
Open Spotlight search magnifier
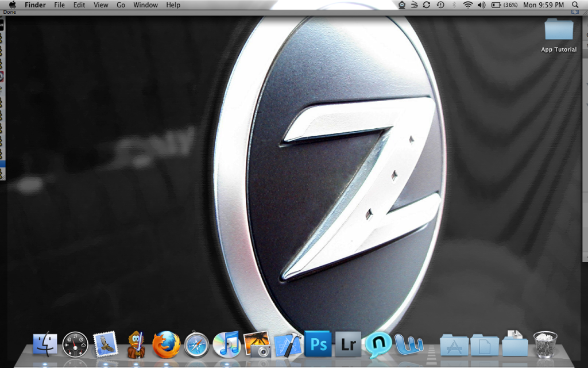(575, 5)
